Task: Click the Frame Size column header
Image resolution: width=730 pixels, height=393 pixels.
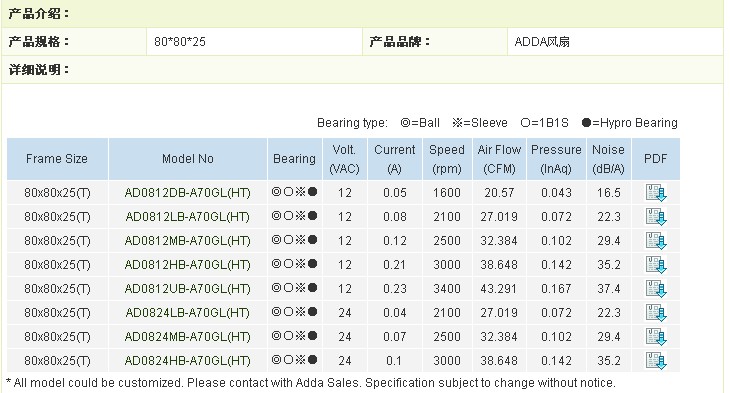Action: 57,159
